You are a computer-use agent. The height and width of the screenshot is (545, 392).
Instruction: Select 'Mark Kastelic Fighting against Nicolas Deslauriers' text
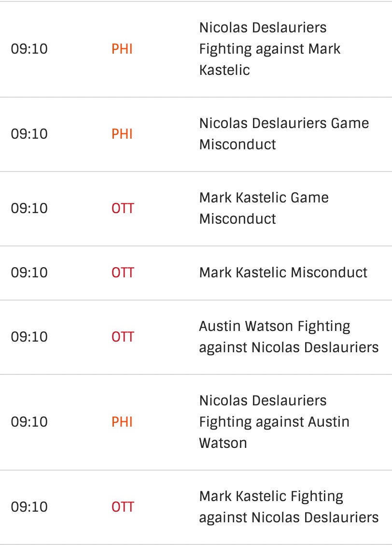[288, 507]
